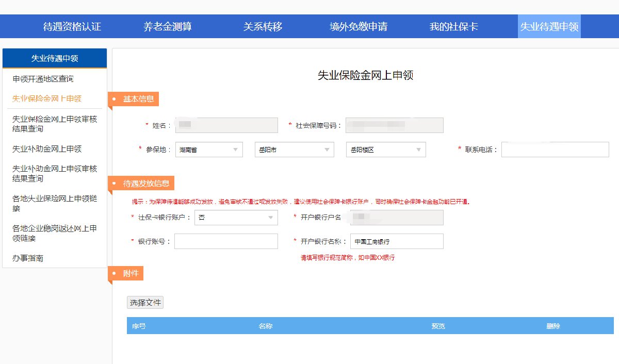Viewport: 619px width, 364px height.
Task: Open 我的社保卡 tab
Action: (453, 26)
